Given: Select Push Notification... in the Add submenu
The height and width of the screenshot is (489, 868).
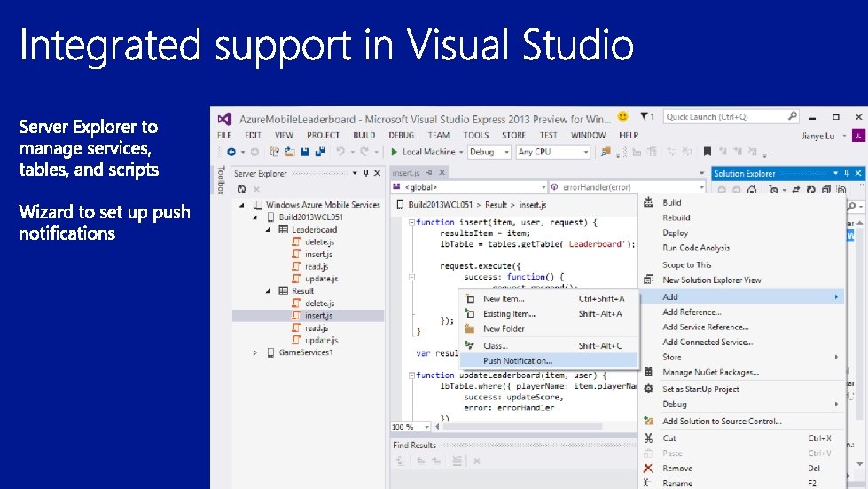Looking at the screenshot, I should (549, 361).
